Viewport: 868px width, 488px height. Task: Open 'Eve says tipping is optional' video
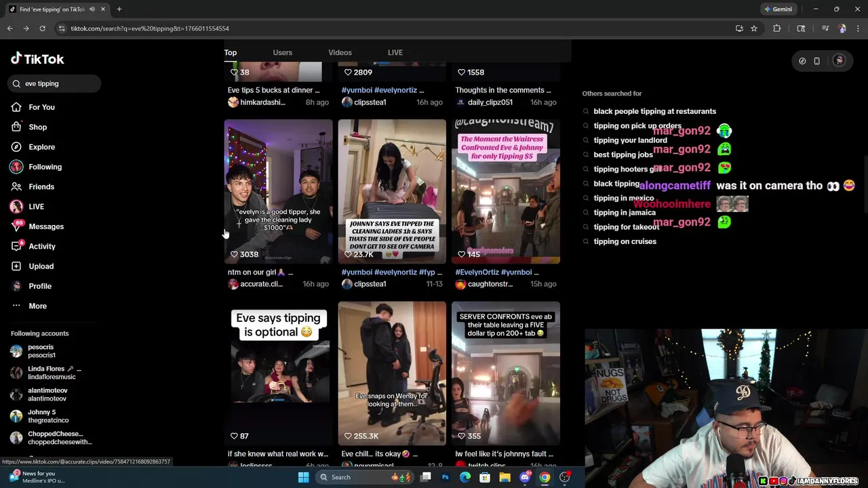point(278,373)
